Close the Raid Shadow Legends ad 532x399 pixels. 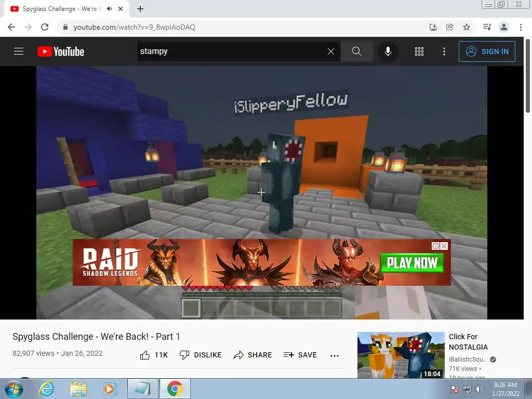(x=444, y=246)
